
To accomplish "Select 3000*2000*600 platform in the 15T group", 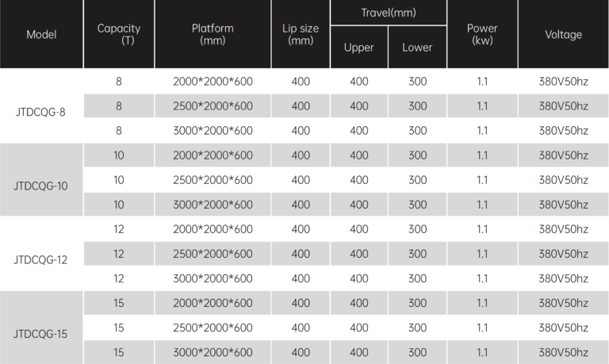I will point(213,352).
